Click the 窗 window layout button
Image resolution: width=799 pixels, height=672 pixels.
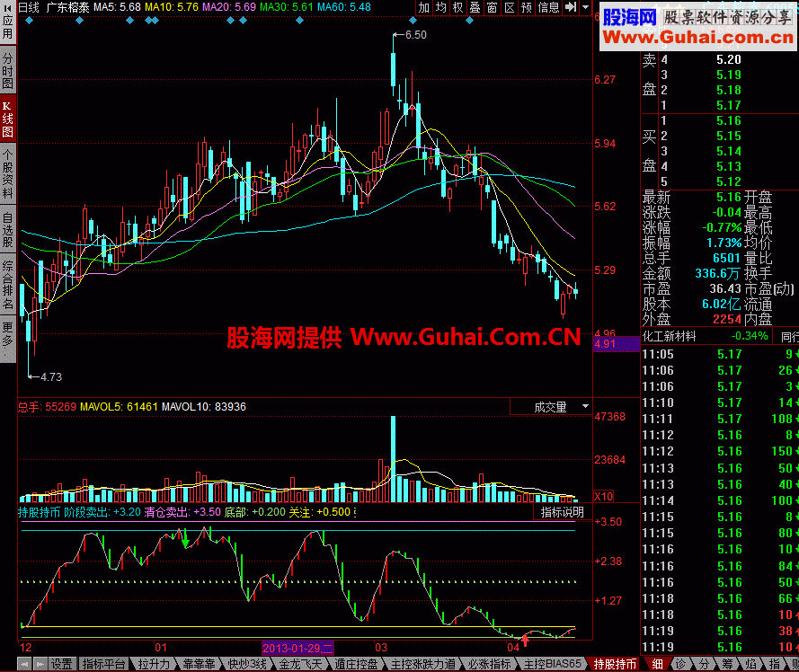pyautogui.click(x=492, y=7)
